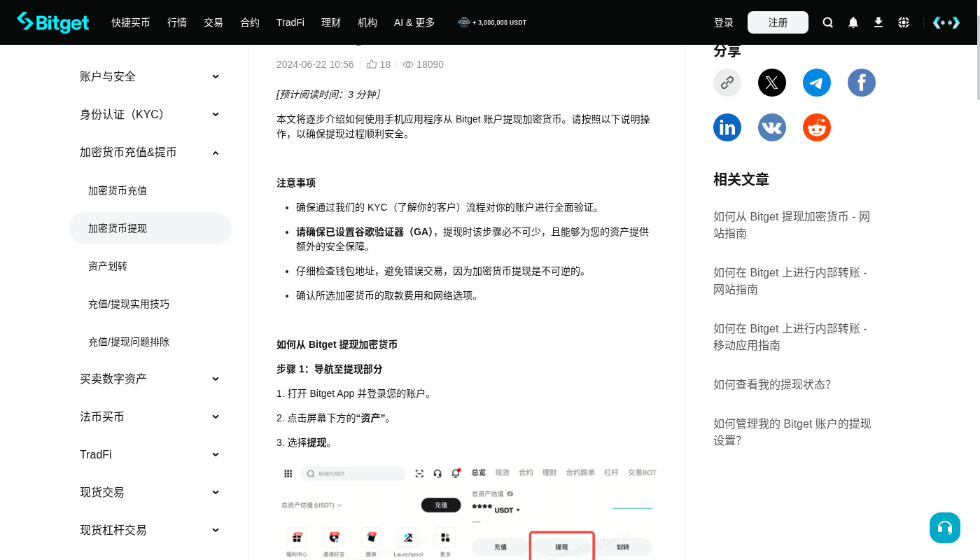The width and height of the screenshot is (980, 560).
Task: Expand 买卖数字资产 section
Action: point(150,379)
